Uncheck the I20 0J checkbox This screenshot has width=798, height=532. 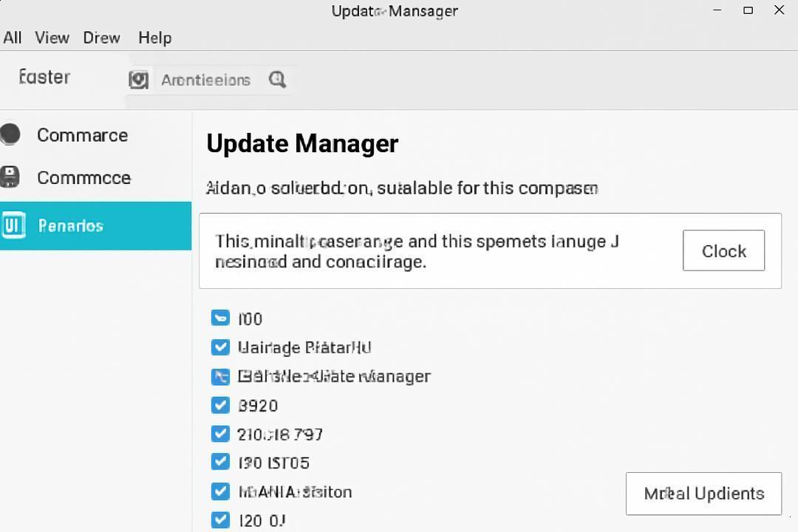[x=220, y=519]
